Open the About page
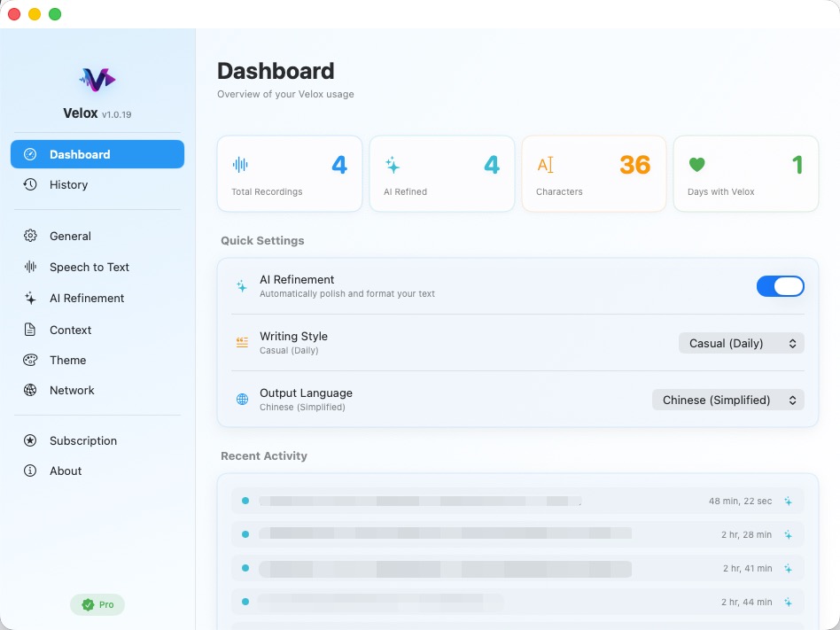The height and width of the screenshot is (630, 840). [x=65, y=471]
